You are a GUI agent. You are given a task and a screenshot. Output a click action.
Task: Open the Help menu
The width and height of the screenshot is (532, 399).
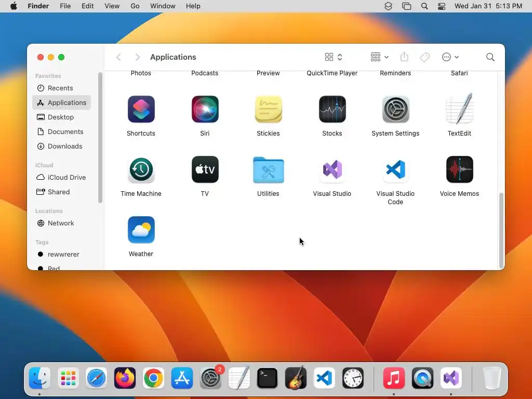pos(193,6)
